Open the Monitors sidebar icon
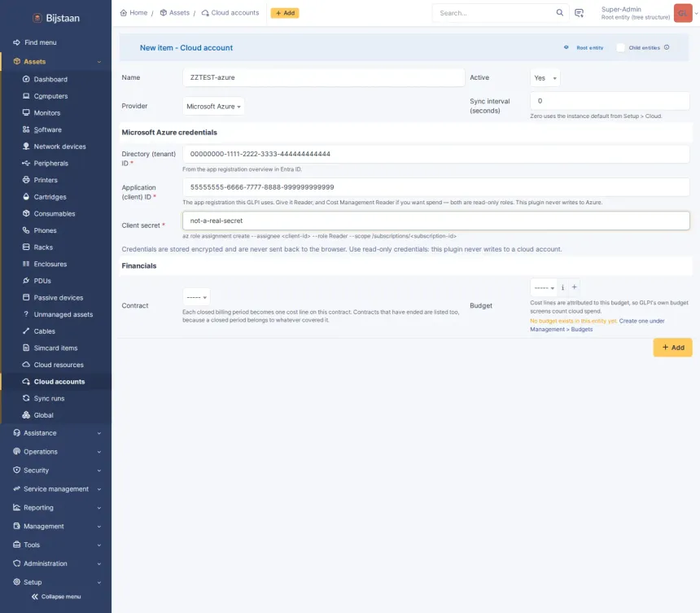Viewport: 700px width, 613px height. (x=26, y=112)
